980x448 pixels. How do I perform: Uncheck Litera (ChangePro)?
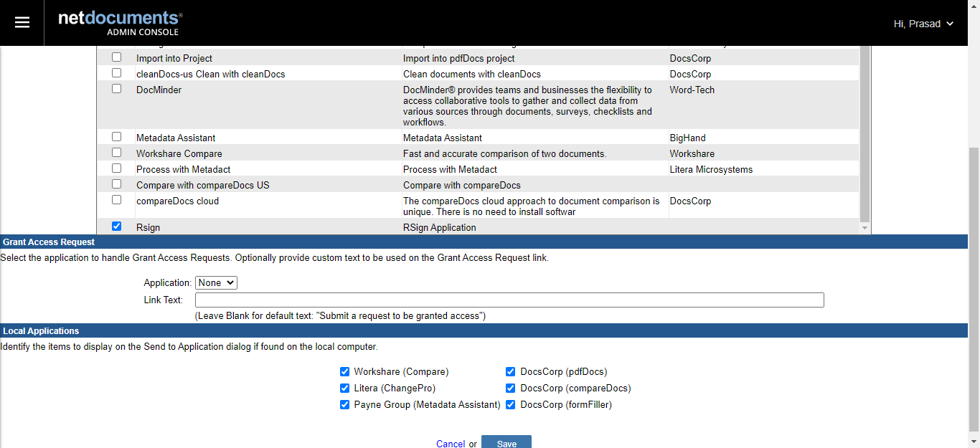(345, 388)
